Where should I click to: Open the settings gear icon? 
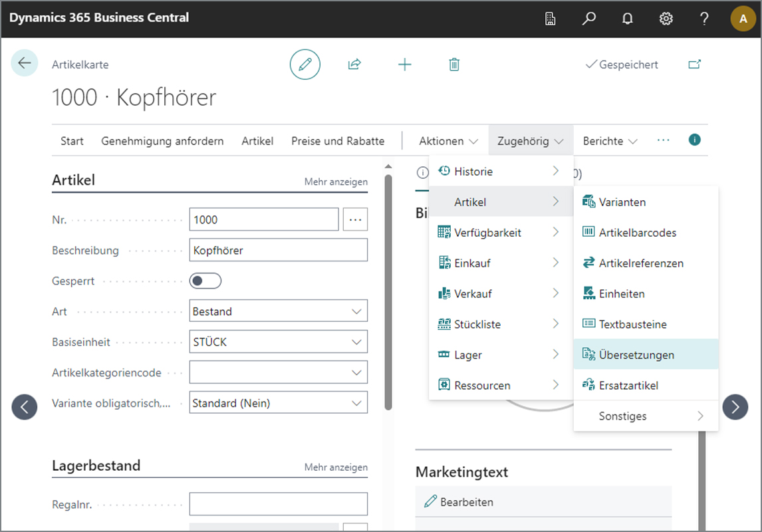[x=666, y=19]
